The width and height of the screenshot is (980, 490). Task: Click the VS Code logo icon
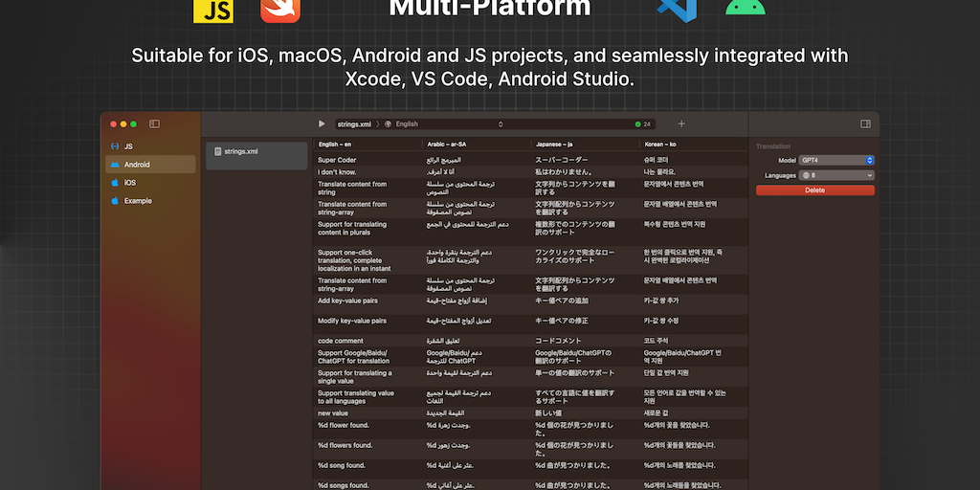(676, 8)
